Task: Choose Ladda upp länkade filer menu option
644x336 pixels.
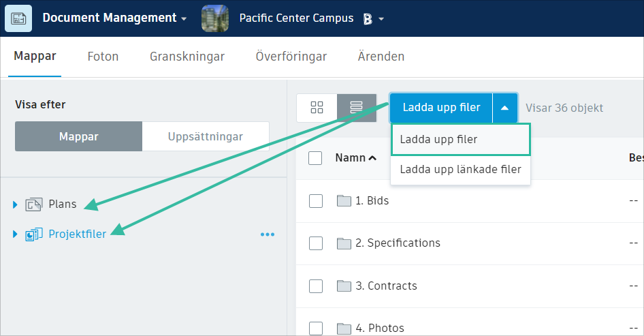Action: point(460,169)
